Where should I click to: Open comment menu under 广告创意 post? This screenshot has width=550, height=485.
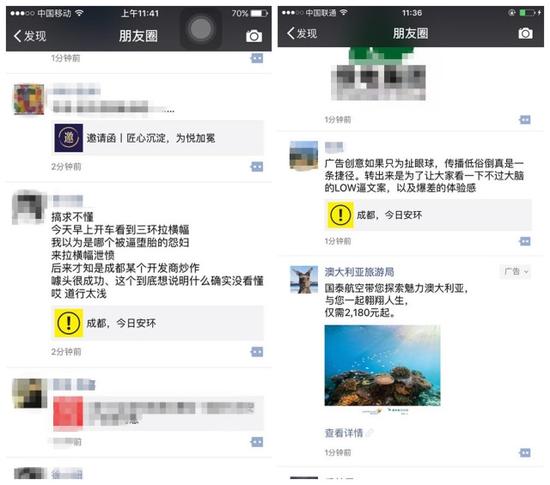point(525,241)
